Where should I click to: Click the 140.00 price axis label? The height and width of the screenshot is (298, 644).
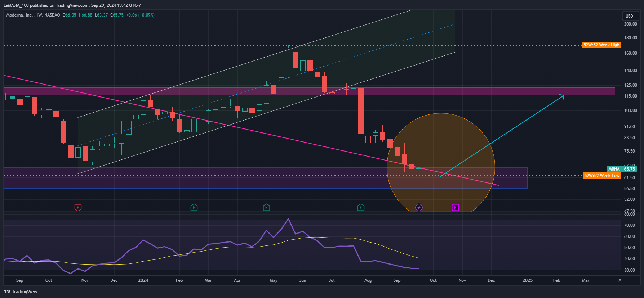[631, 71]
